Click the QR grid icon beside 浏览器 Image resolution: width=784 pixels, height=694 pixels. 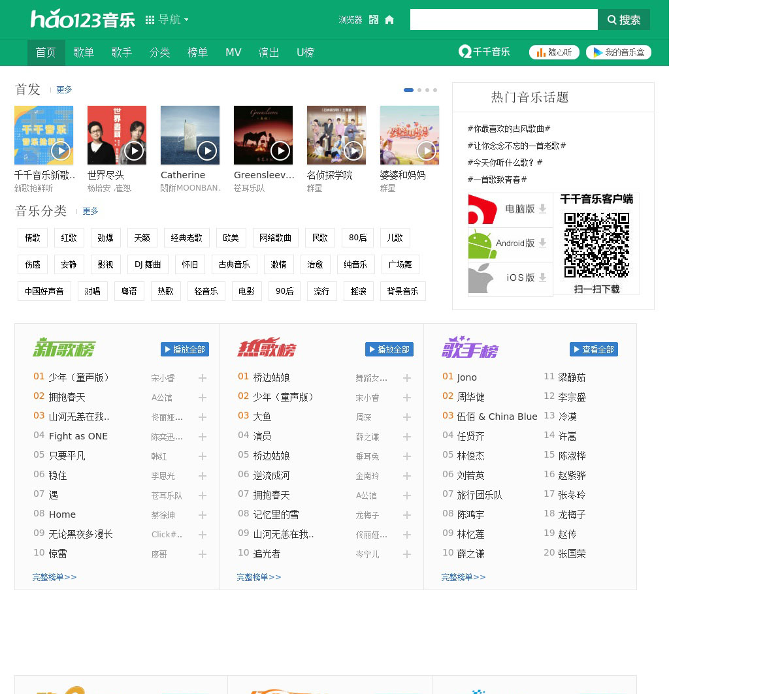[374, 20]
